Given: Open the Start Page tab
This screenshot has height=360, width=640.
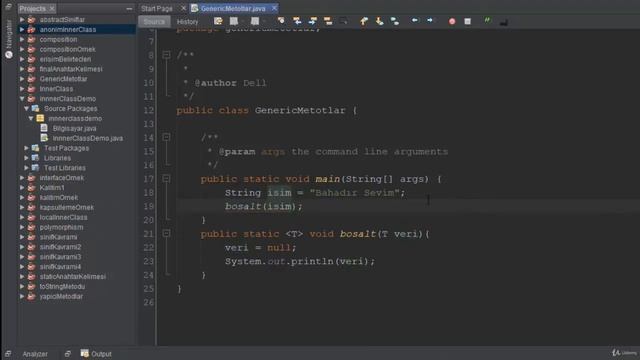Looking at the screenshot, I should (157, 9).
